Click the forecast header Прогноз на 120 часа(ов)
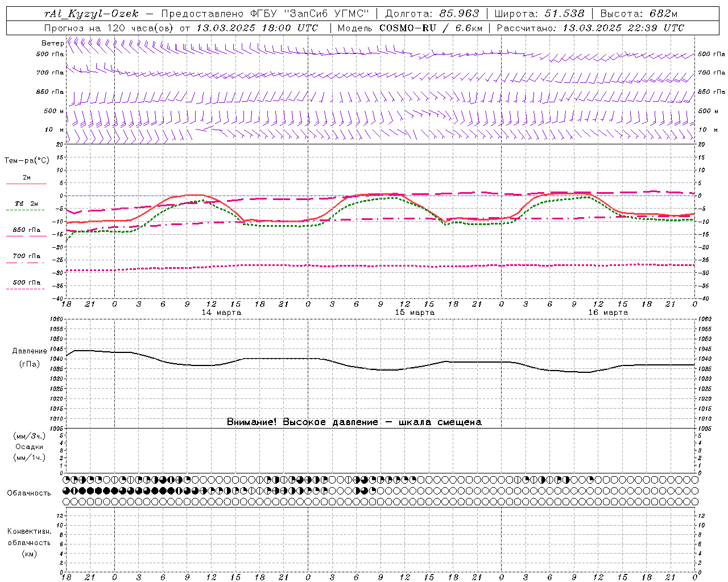The height and width of the screenshot is (582, 728). point(109,28)
